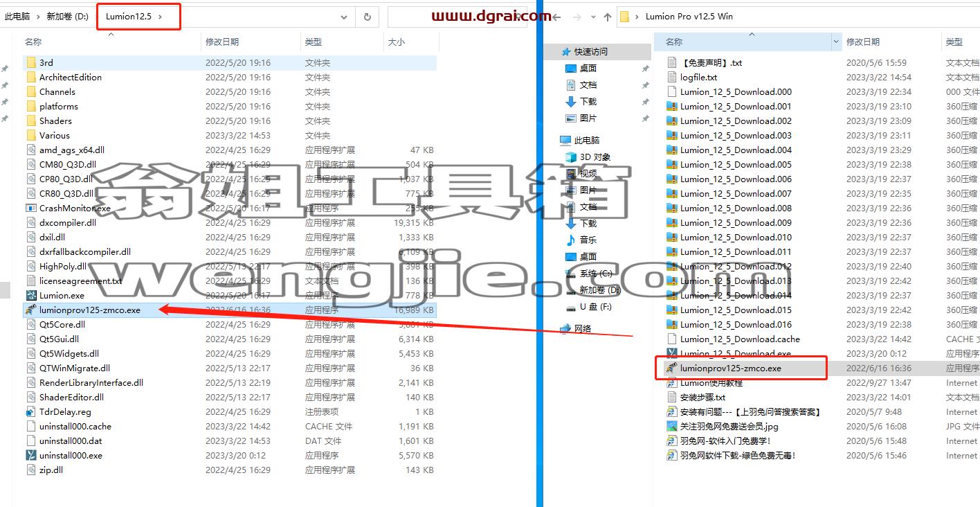Click the Shaders folder icon
Screen dimensions: 980x507
[x=30, y=121]
